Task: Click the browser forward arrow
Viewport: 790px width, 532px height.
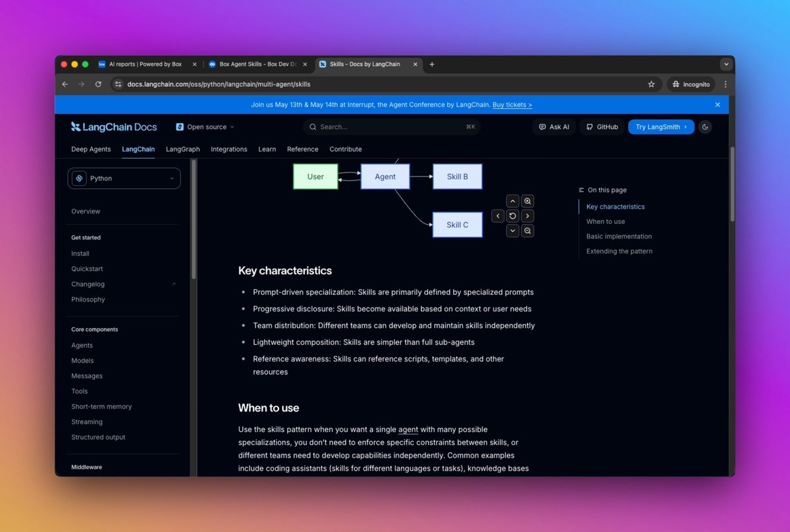Action: 81,84
